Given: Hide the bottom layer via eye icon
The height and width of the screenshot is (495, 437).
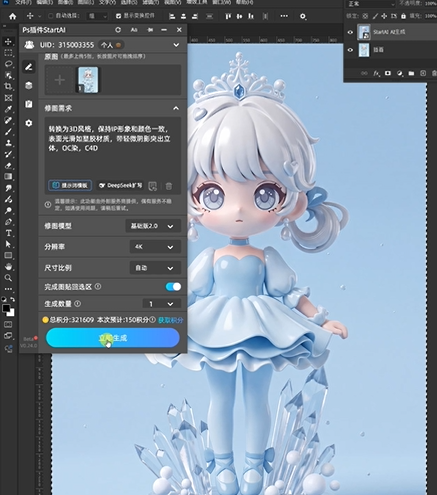Looking at the screenshot, I should tap(350, 50).
